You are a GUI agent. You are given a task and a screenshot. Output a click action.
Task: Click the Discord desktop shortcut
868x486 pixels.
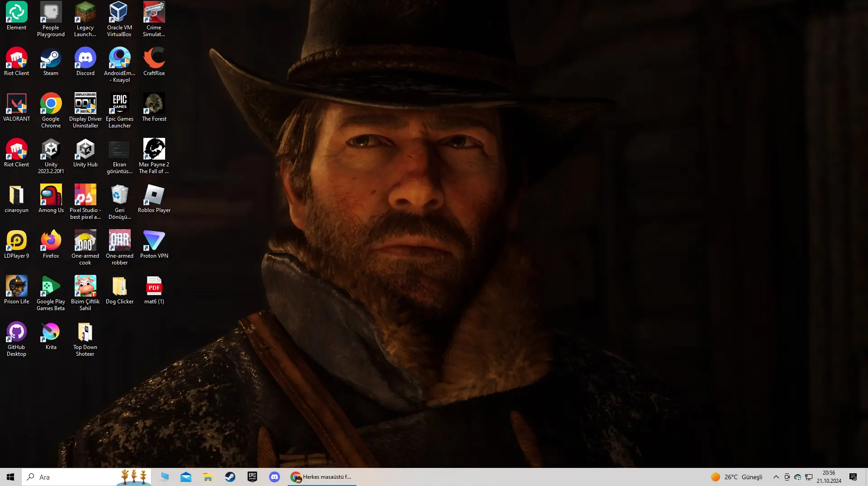(x=85, y=62)
